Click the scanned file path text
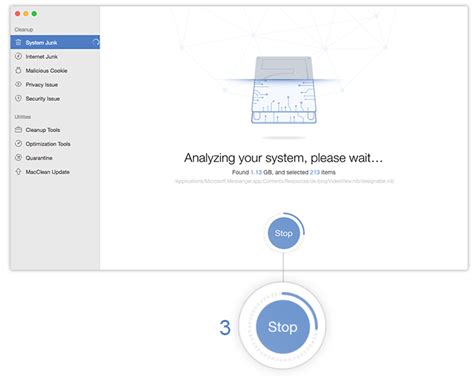 click(284, 181)
